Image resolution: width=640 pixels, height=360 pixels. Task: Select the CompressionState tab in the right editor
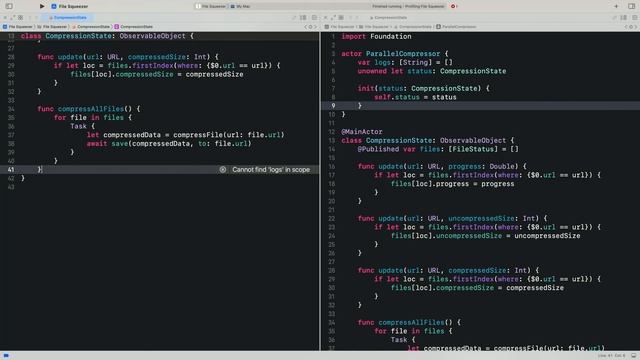pos(388,18)
